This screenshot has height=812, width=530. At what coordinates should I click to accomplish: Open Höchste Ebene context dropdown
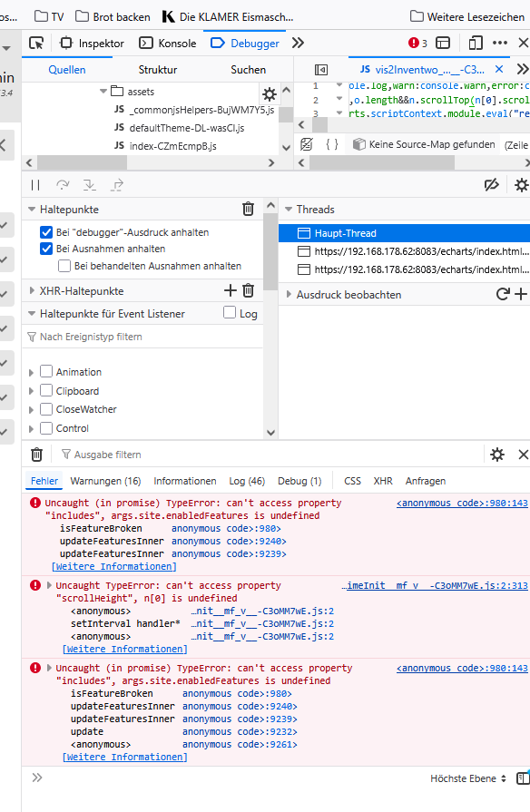pos(468,778)
